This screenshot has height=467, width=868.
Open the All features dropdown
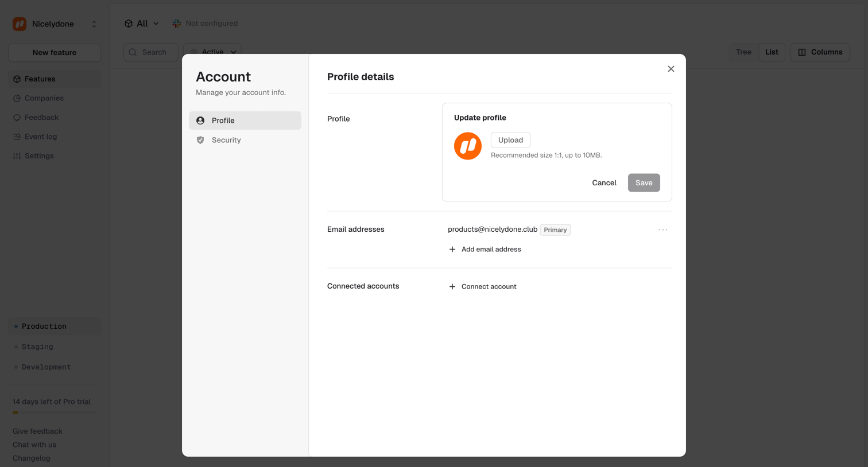(x=142, y=24)
